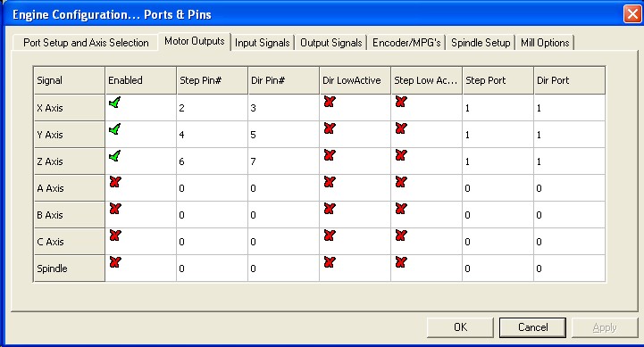644x347 pixels.
Task: Open the Input Signals tab
Action: (263, 43)
